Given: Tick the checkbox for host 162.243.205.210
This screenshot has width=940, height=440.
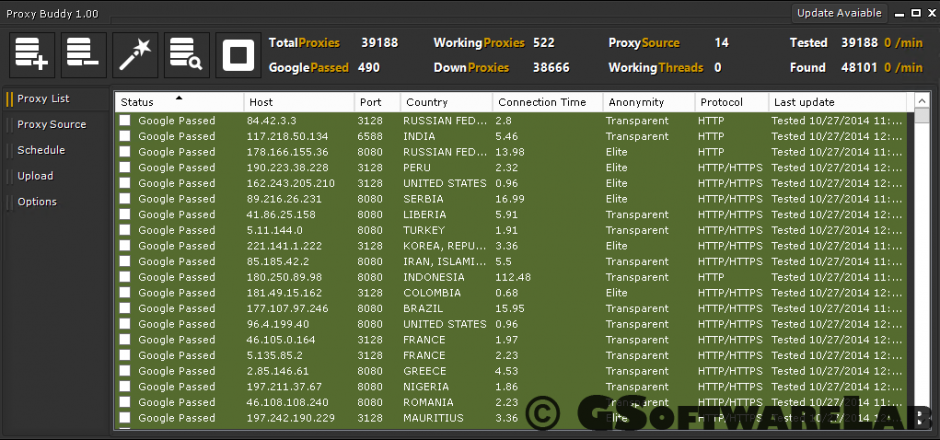Looking at the screenshot, I should [x=125, y=183].
